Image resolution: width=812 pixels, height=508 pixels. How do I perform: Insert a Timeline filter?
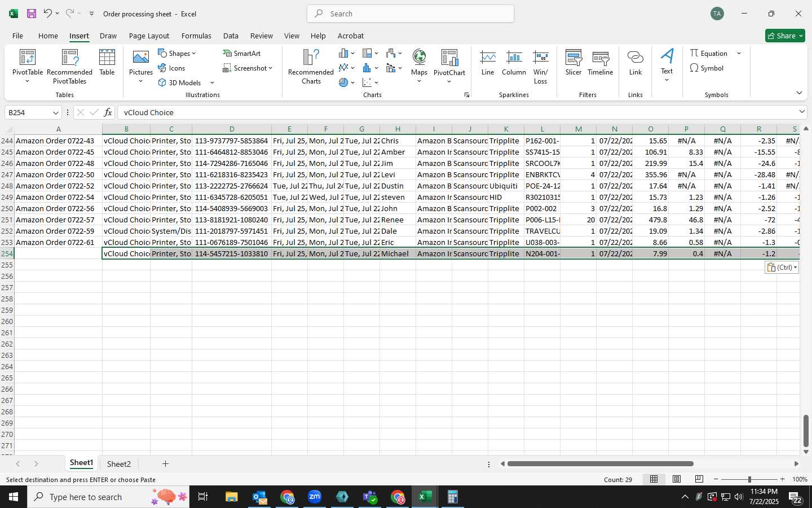pos(600,63)
